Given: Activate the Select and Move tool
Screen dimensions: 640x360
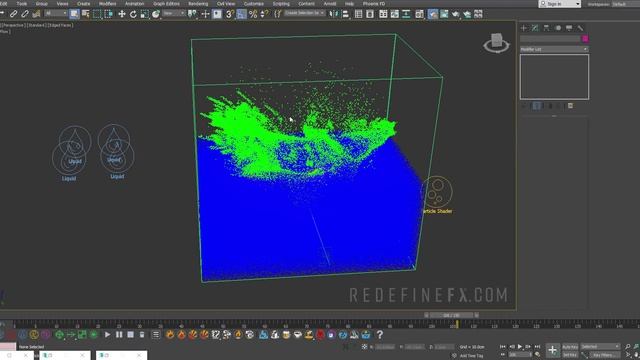Looking at the screenshot, I should 122,14.
